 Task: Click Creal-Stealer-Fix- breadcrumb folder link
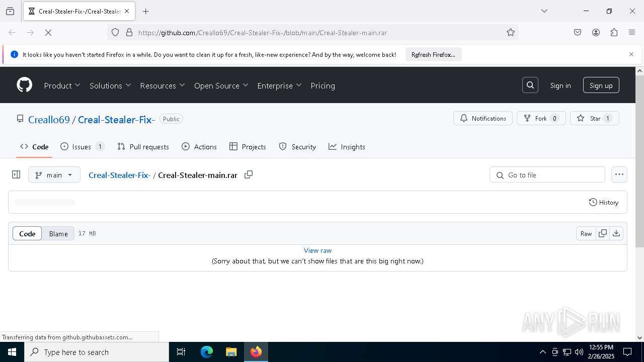point(119,175)
